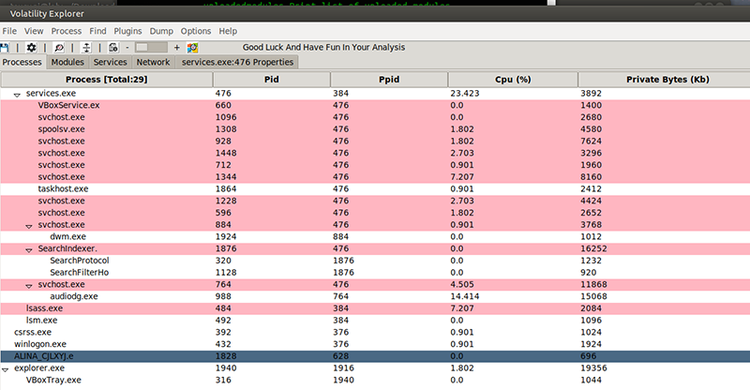Sort by the Ppid column header

389,79
